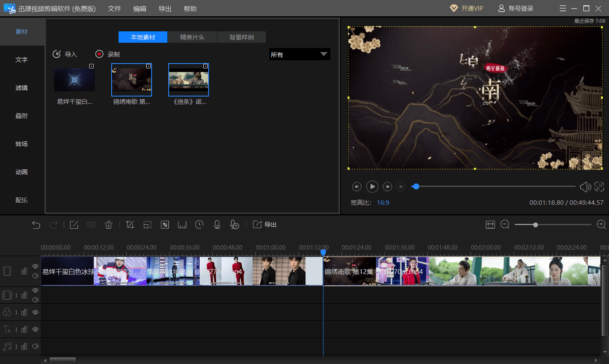
Task: Hide the picture-in-picture track using its eye
Action: (x=35, y=290)
